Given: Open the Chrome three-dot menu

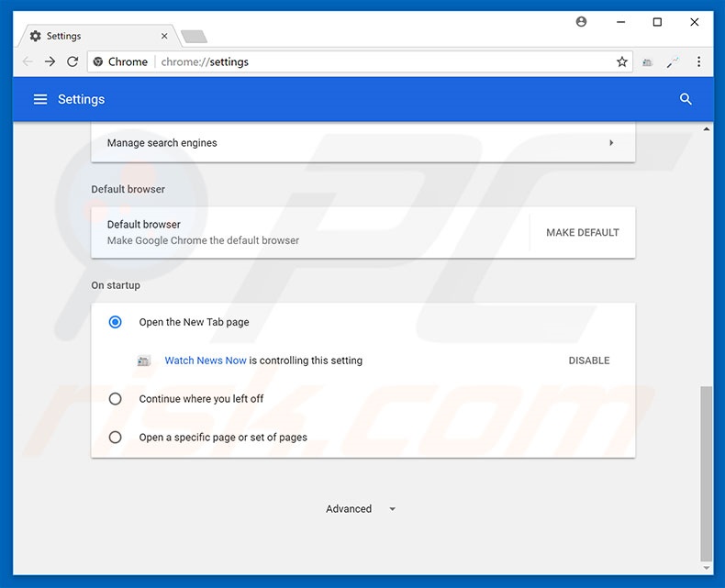Looking at the screenshot, I should pos(698,62).
